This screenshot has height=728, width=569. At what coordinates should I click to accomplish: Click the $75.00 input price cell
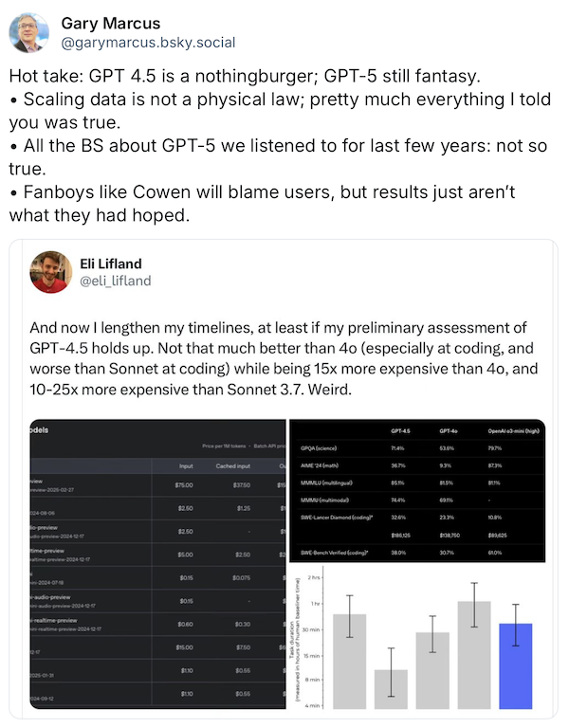pos(184,484)
